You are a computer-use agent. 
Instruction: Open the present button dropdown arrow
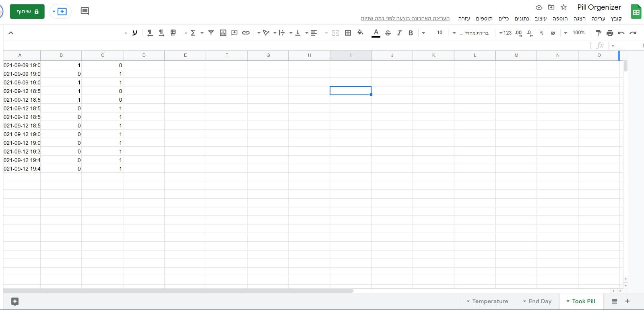[x=54, y=12]
